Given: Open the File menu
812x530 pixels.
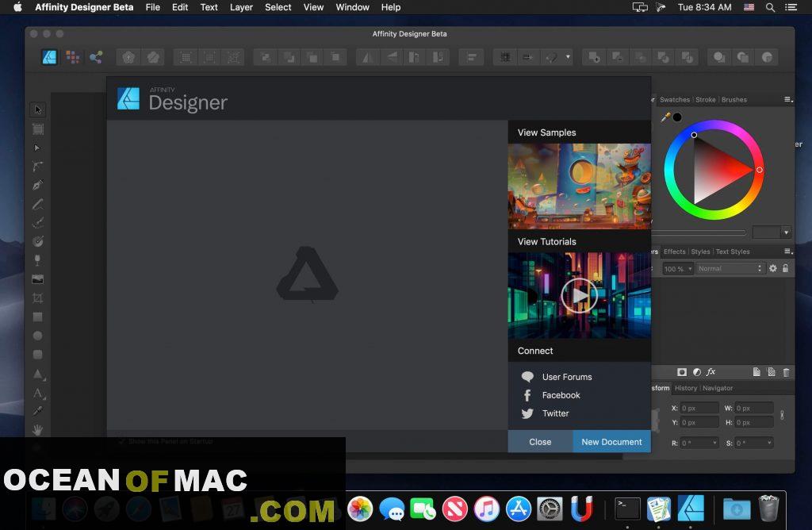Looking at the screenshot, I should coord(153,7).
